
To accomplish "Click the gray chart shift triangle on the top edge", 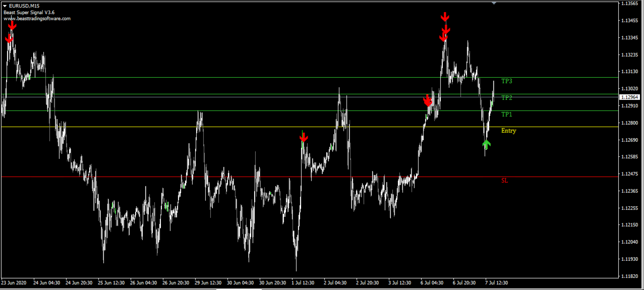I will (x=494, y=3).
